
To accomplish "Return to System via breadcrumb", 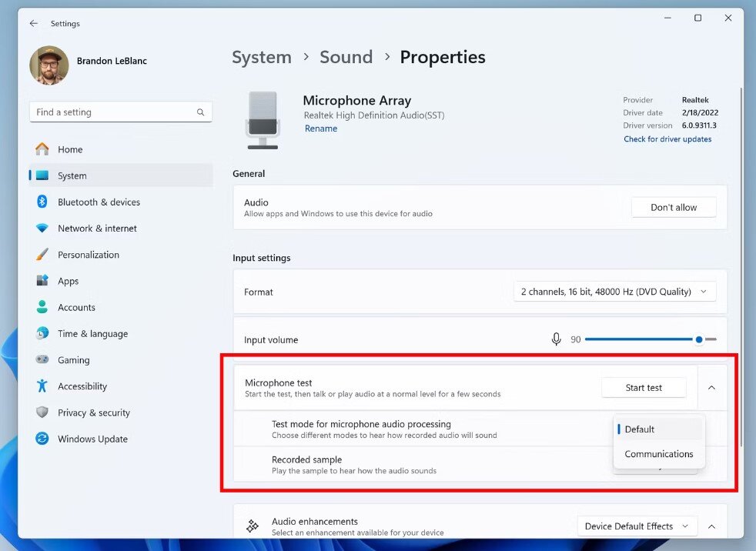I will click(x=262, y=57).
